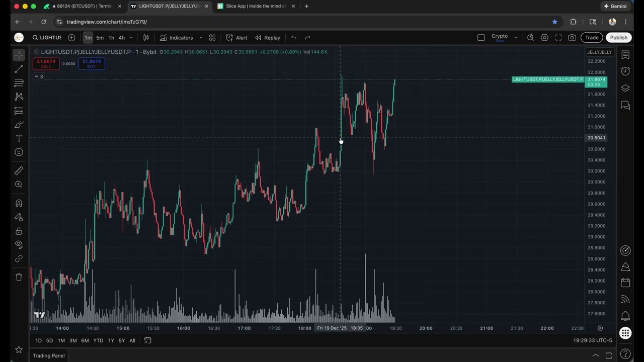Remove objects with the trash icon
Viewport: 644px width, 362px height.
[19, 277]
